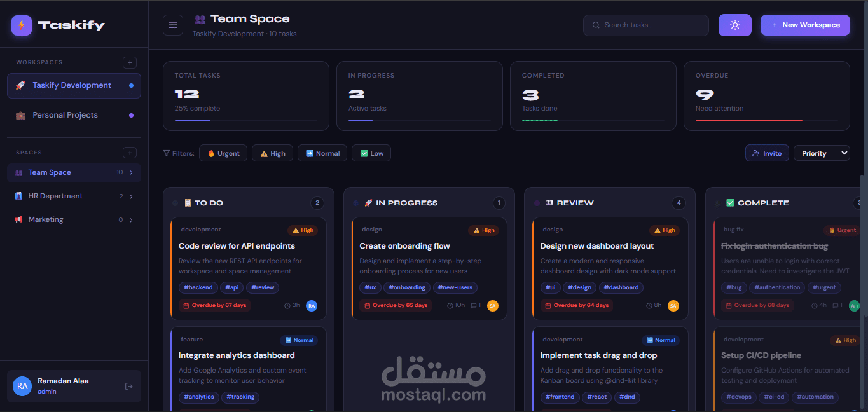Click the #backend tag
The width and height of the screenshot is (868, 412).
click(x=198, y=287)
